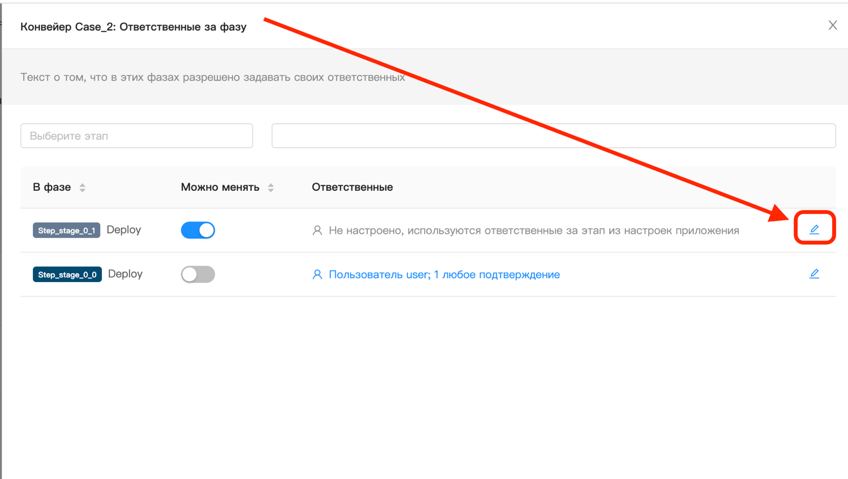Click the Step_stage_0_0 tag
Screen dimensions: 848x479
click(x=67, y=275)
